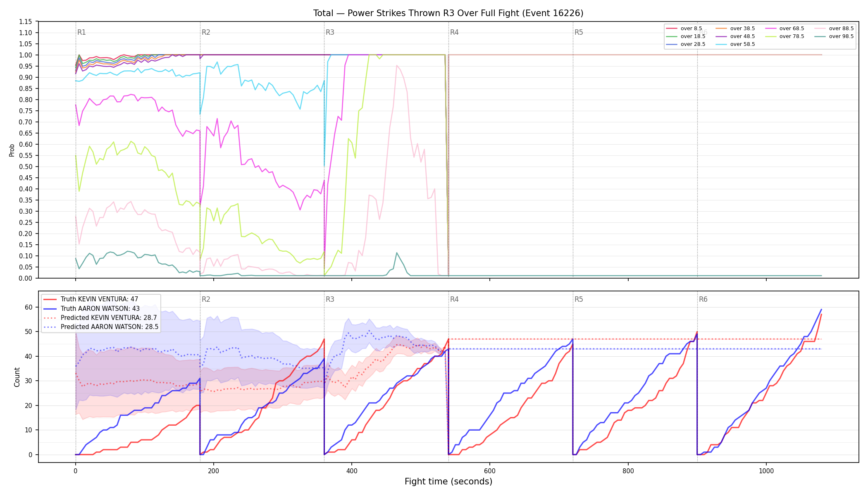868x496 pixels.
Task: Click the R2 round marker in probability chart
Action: (206, 32)
